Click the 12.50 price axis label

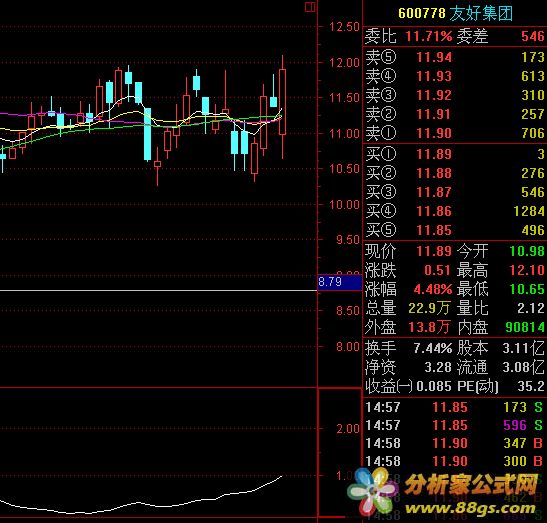click(x=344, y=27)
